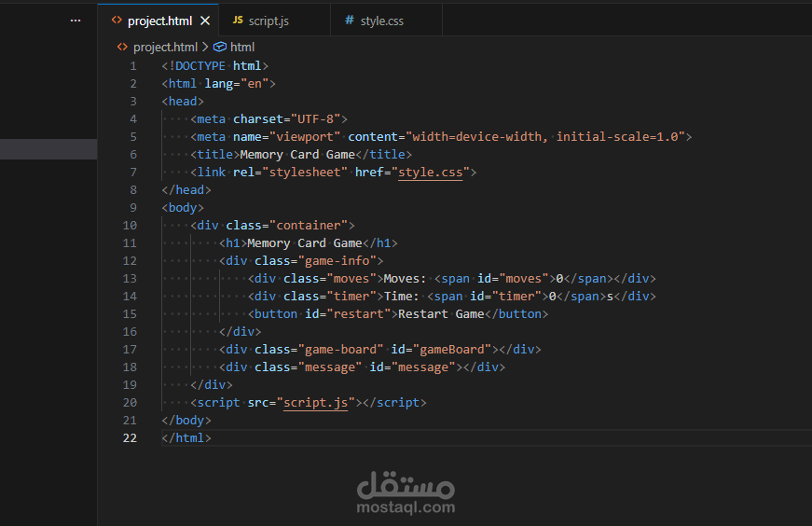Click the "restart" id value
812x526 pixels.
pyautogui.click(x=358, y=314)
